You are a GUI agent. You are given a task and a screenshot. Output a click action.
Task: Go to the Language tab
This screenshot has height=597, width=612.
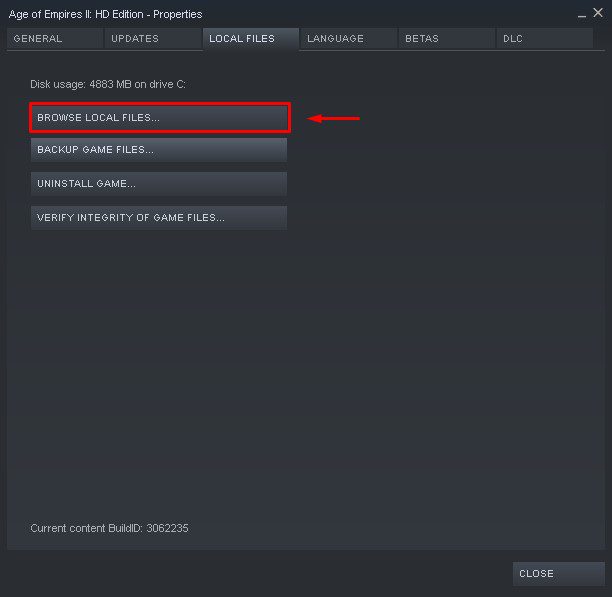click(x=349, y=38)
